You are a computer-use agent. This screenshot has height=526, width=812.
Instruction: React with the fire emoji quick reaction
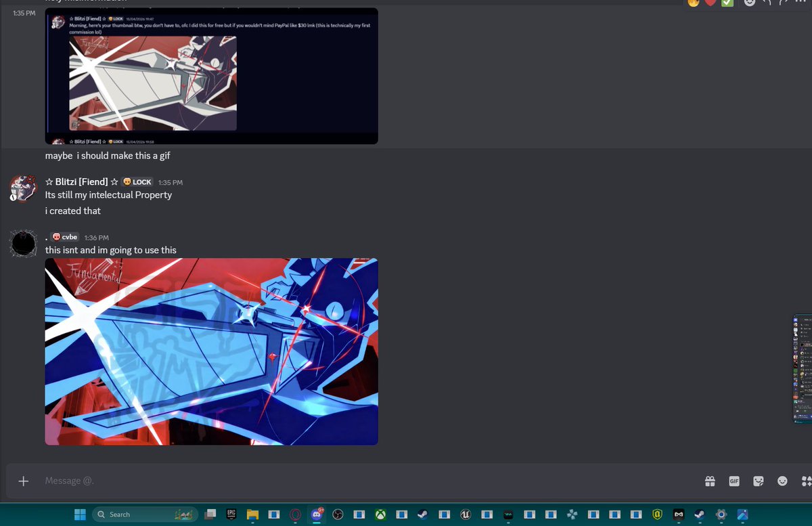click(x=694, y=2)
